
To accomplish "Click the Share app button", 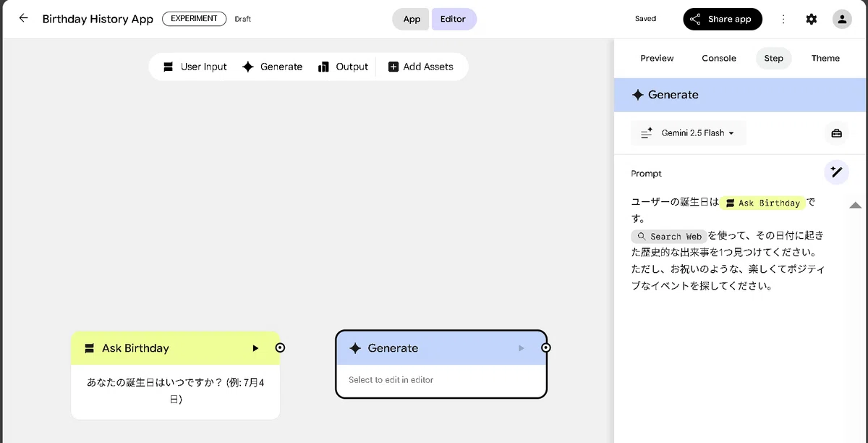I will click(x=722, y=20).
